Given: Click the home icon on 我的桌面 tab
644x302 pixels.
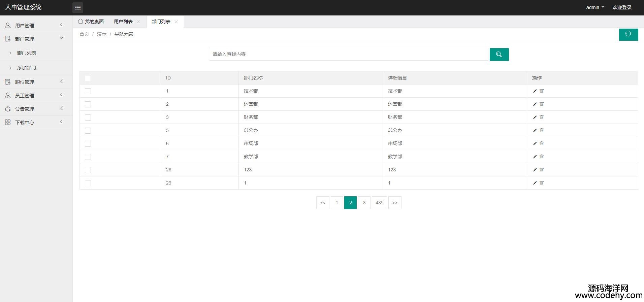Looking at the screenshot, I should (x=80, y=21).
